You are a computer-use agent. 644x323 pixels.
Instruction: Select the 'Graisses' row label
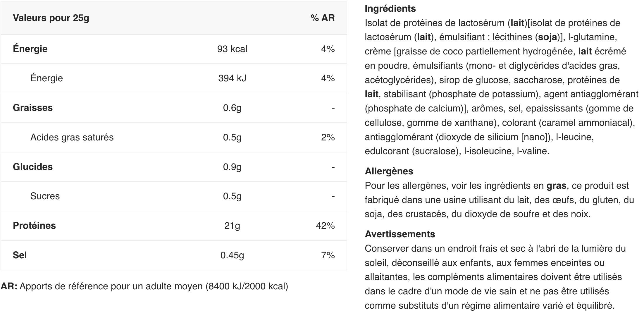33,108
